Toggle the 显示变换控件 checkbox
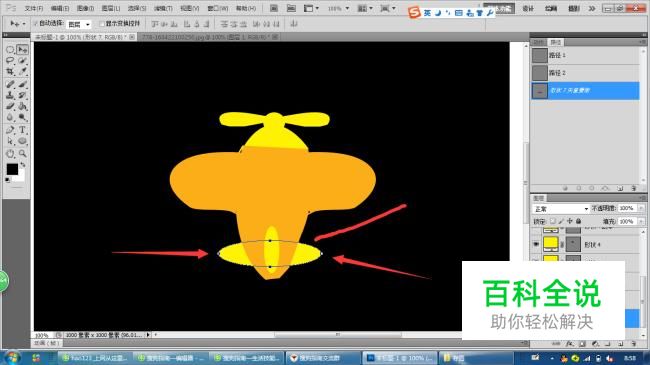650x365 pixels. coord(102,24)
